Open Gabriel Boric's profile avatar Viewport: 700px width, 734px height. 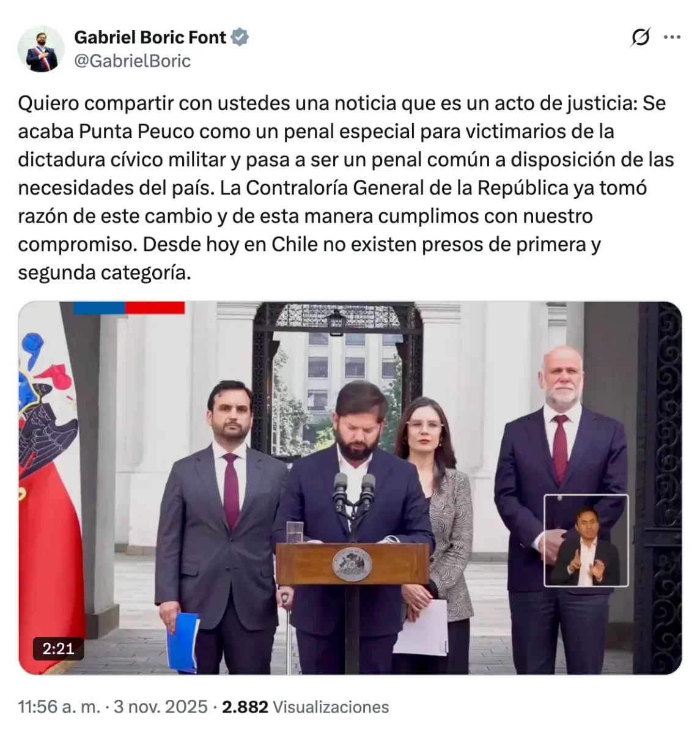pos(42,49)
